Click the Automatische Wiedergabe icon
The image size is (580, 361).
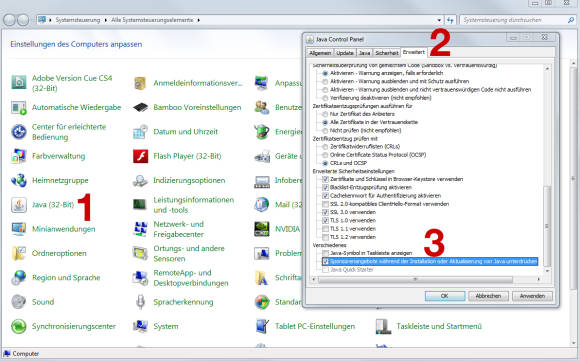[x=18, y=108]
